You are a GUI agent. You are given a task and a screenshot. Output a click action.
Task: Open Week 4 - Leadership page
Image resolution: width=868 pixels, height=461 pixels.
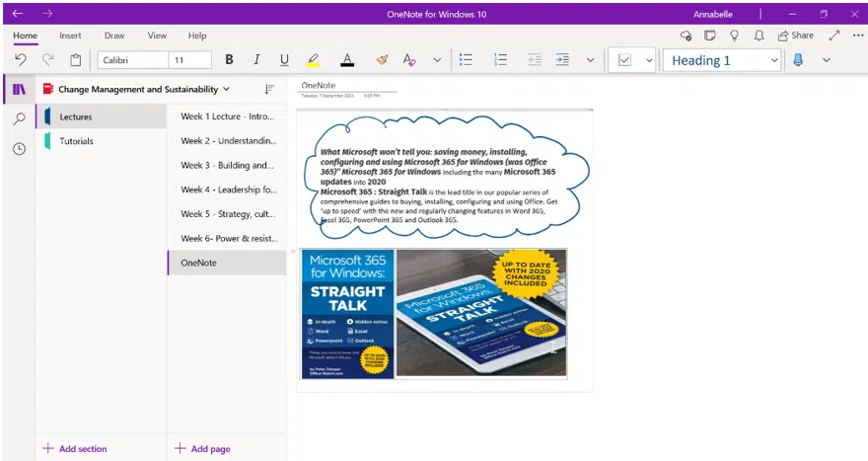point(227,190)
